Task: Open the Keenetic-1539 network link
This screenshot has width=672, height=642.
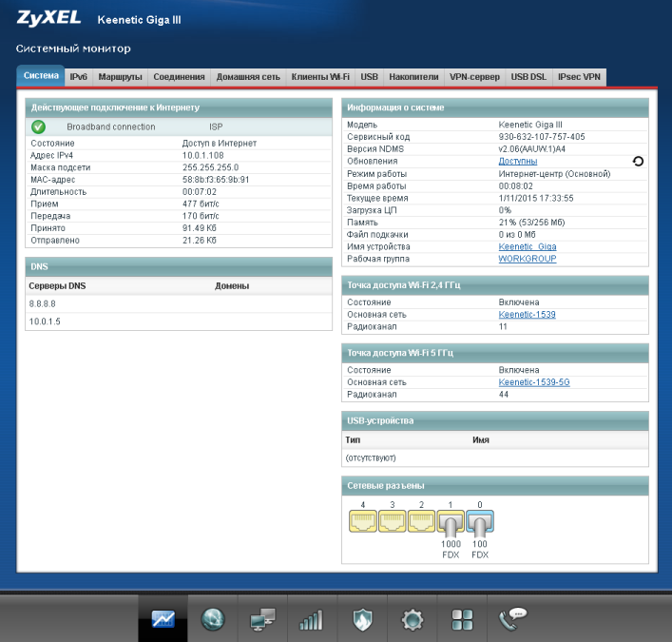Action: click(x=527, y=315)
